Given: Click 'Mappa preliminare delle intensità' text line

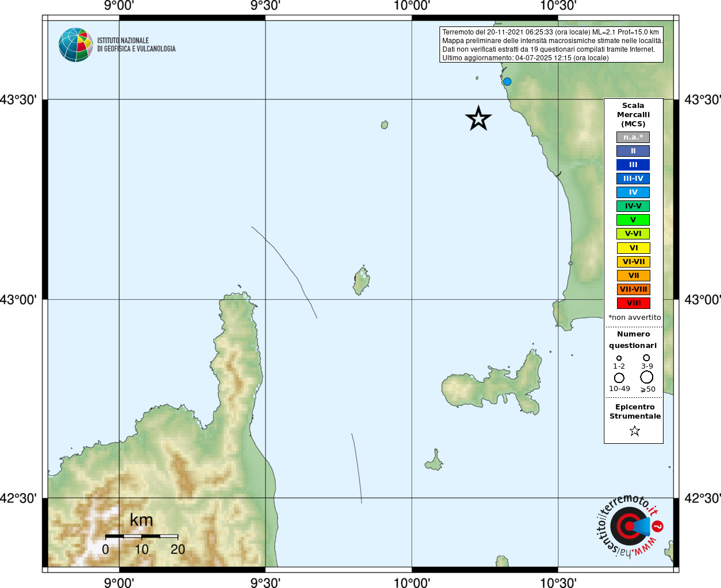Looking at the screenshot, I should click(552, 41).
